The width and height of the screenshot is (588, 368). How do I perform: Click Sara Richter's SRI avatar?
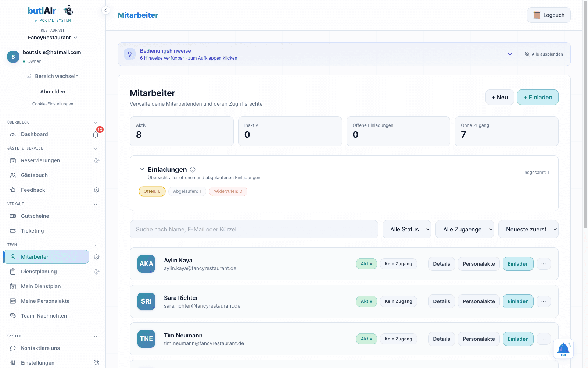tap(146, 301)
